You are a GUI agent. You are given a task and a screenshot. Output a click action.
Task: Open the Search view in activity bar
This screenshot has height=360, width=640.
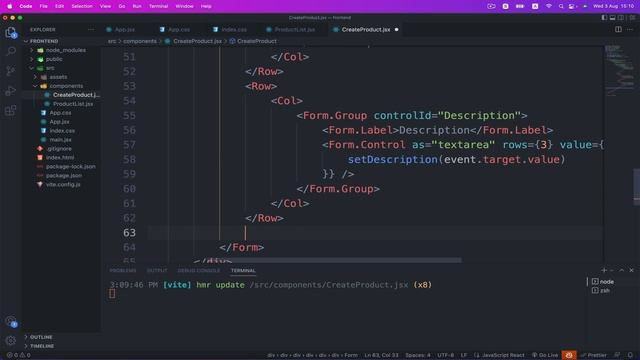pos(11,51)
